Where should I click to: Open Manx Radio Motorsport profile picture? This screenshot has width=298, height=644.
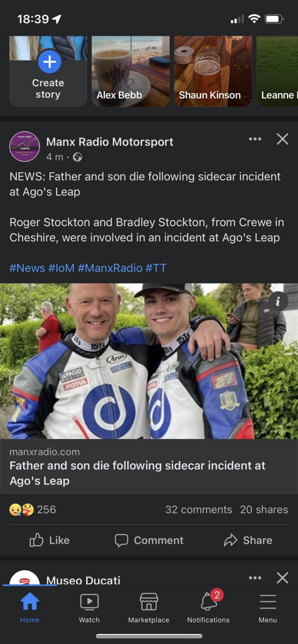click(x=25, y=147)
